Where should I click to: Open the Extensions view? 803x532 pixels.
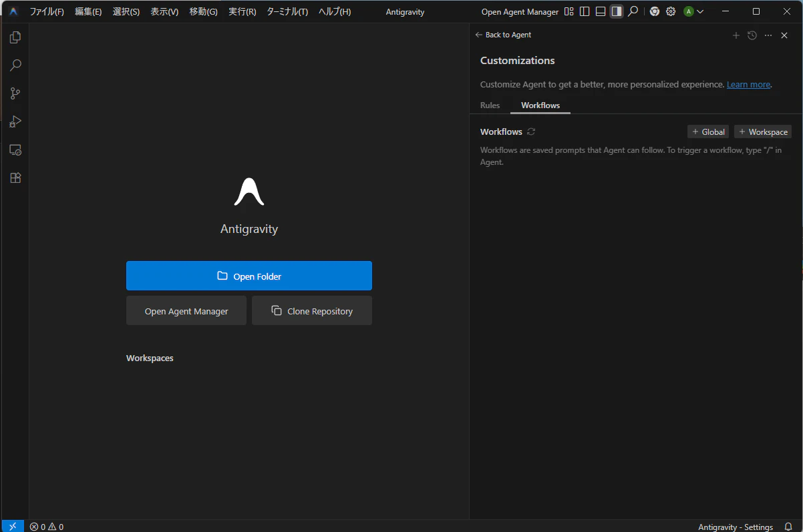15,178
